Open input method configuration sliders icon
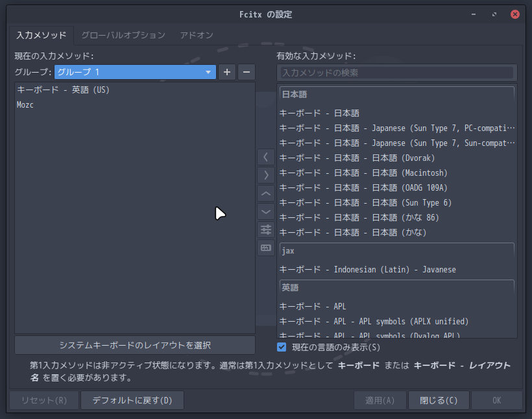Image resolution: width=532 pixels, height=419 pixels. coord(266,230)
